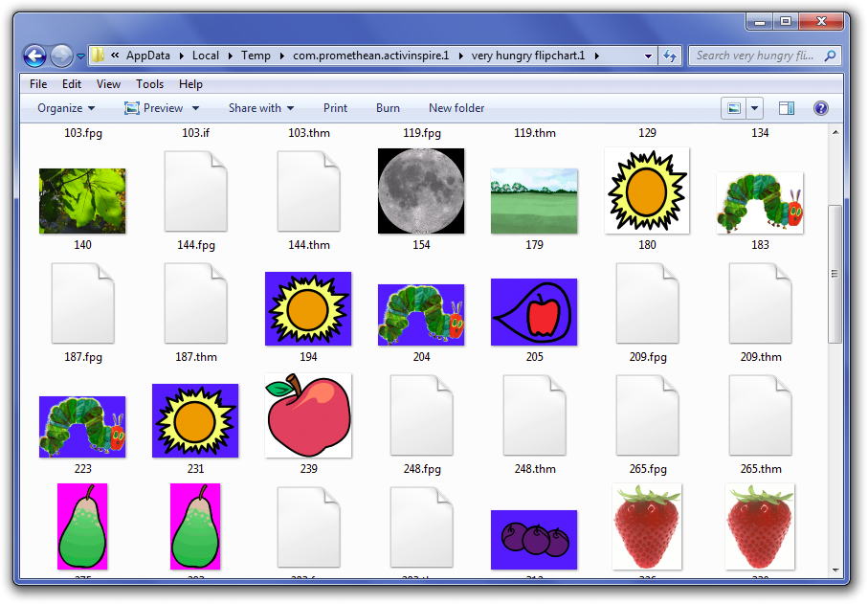Click the New folder button

[456, 107]
